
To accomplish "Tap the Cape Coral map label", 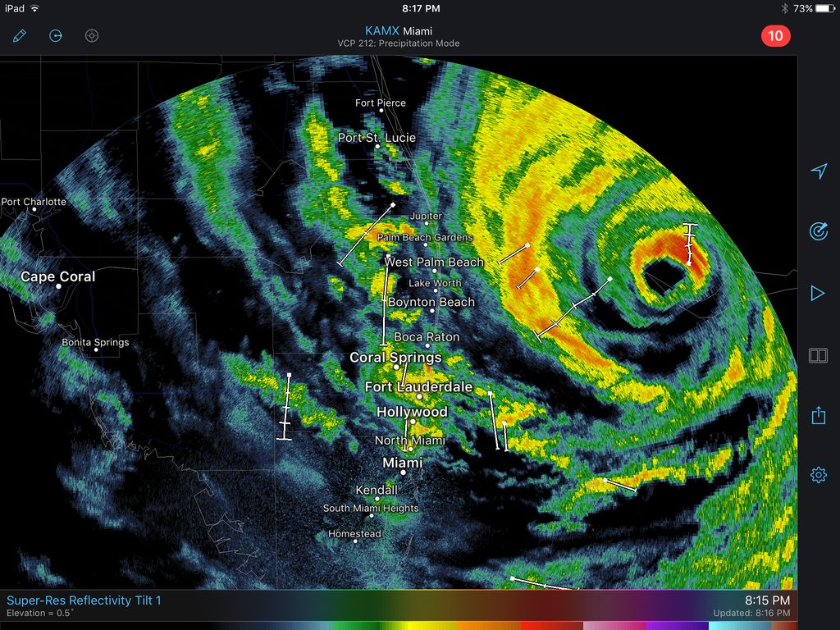I will (x=58, y=276).
